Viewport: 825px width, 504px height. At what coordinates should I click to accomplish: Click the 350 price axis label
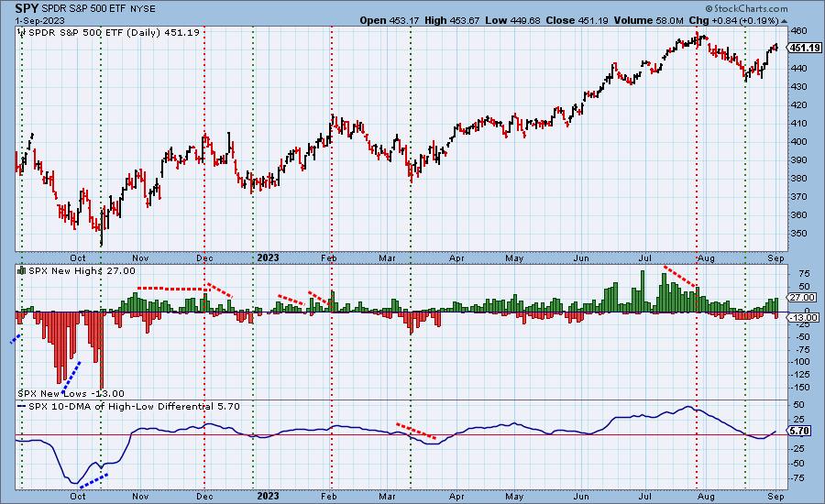click(x=798, y=234)
